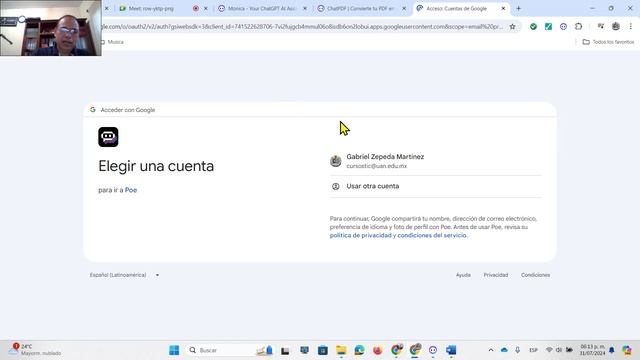640x360 pixels.
Task: Open the Monica extension icon in toolbar
Action: tap(563, 27)
